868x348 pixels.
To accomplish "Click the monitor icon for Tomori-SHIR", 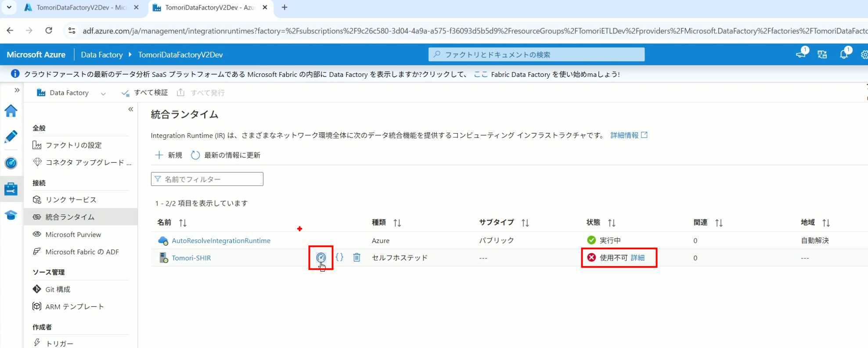I will coord(321,257).
